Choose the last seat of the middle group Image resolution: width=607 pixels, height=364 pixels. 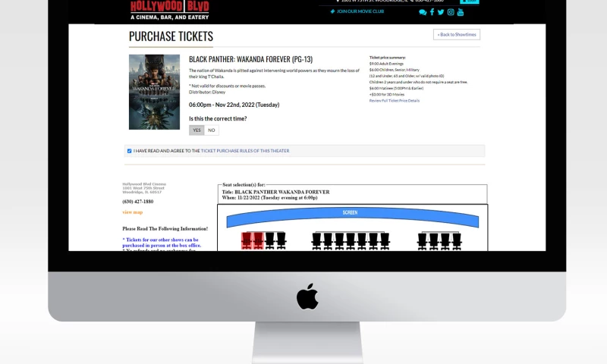385,241
